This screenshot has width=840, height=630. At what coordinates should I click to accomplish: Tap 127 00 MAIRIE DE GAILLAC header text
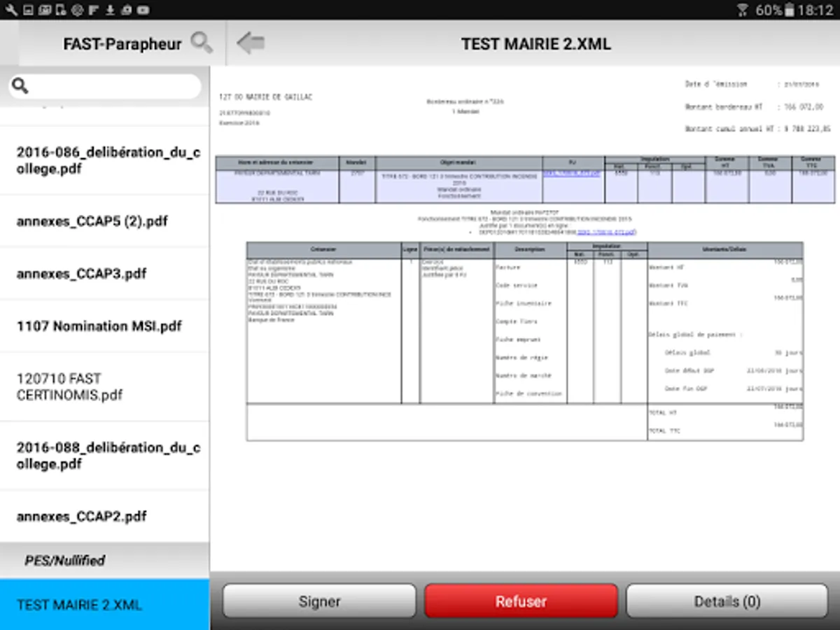(x=265, y=97)
